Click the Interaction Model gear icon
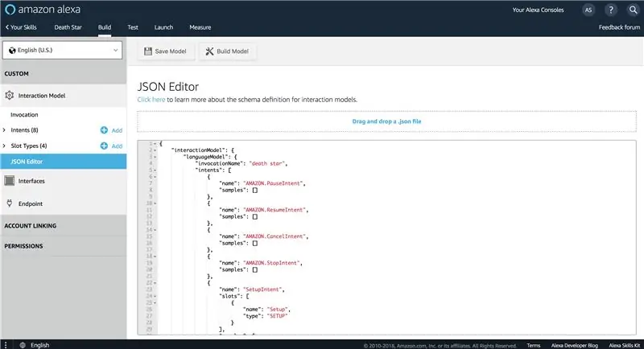644x349 pixels. coord(9,96)
